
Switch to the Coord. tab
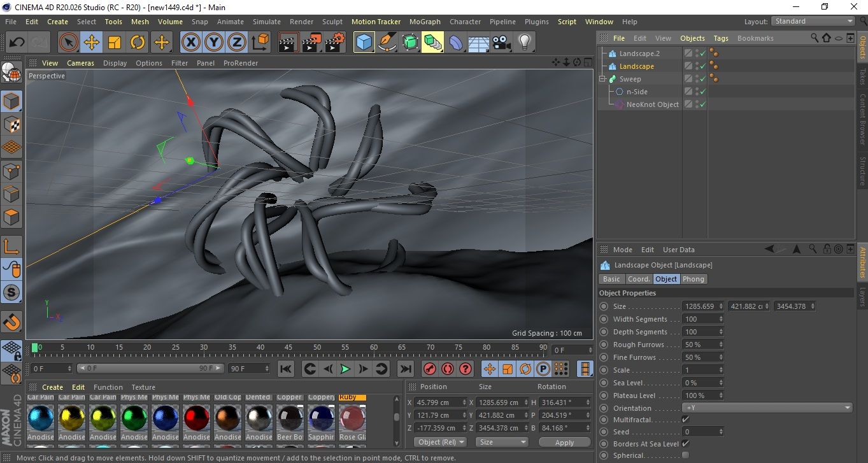point(639,279)
